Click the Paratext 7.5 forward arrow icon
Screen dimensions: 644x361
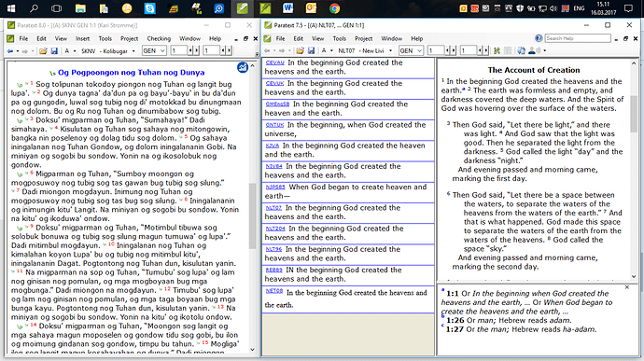coord(282,50)
